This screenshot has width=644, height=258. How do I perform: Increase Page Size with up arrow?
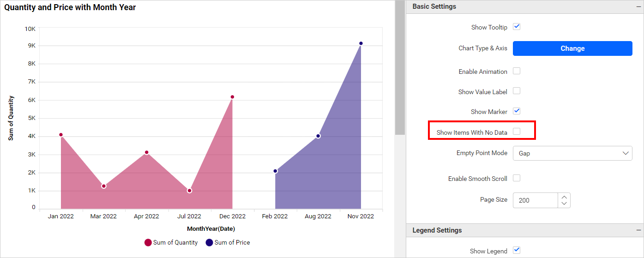[x=564, y=197]
